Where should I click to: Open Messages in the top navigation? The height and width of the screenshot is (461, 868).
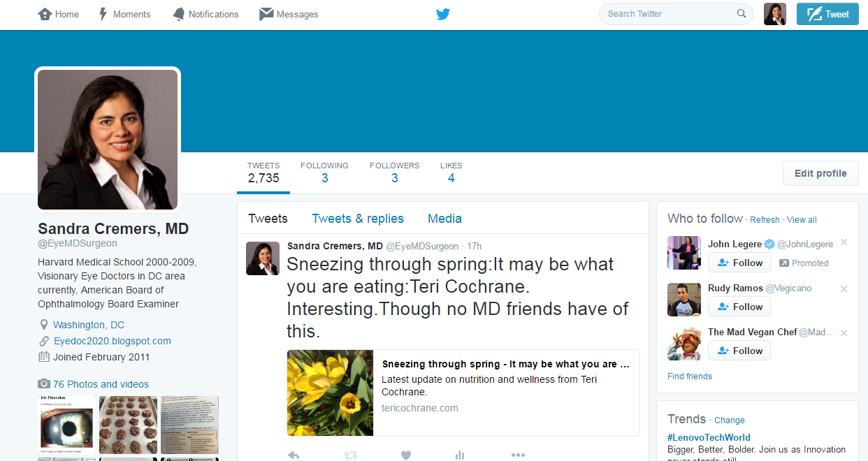pos(289,14)
